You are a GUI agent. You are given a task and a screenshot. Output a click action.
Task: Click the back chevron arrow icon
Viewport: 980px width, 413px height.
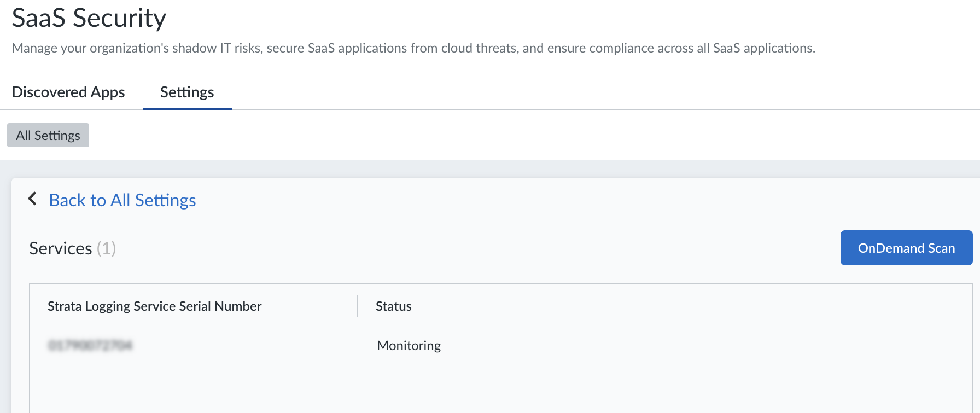click(x=33, y=199)
